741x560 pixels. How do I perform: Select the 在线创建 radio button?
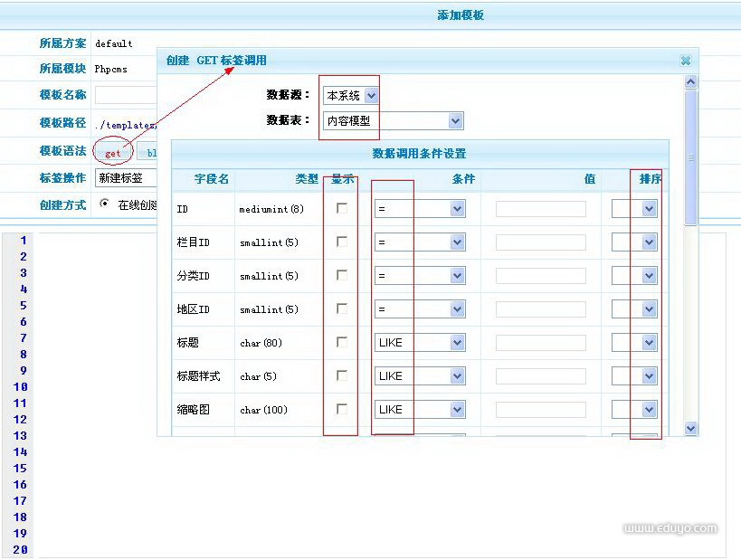point(105,204)
